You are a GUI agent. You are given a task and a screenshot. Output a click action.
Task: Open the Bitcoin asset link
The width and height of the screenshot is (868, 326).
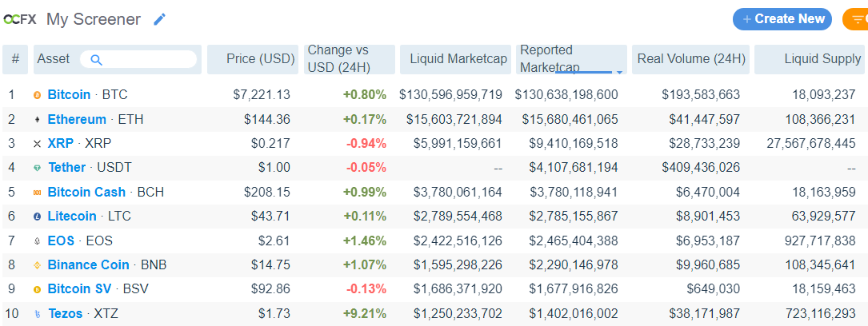click(69, 94)
